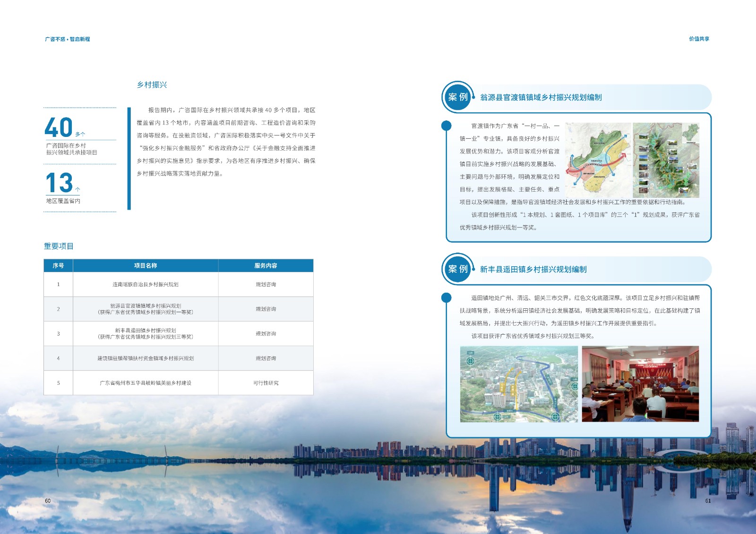The height and width of the screenshot is (534, 756).
Task: Click 可行性研究 in the service column
Action: 266,383
